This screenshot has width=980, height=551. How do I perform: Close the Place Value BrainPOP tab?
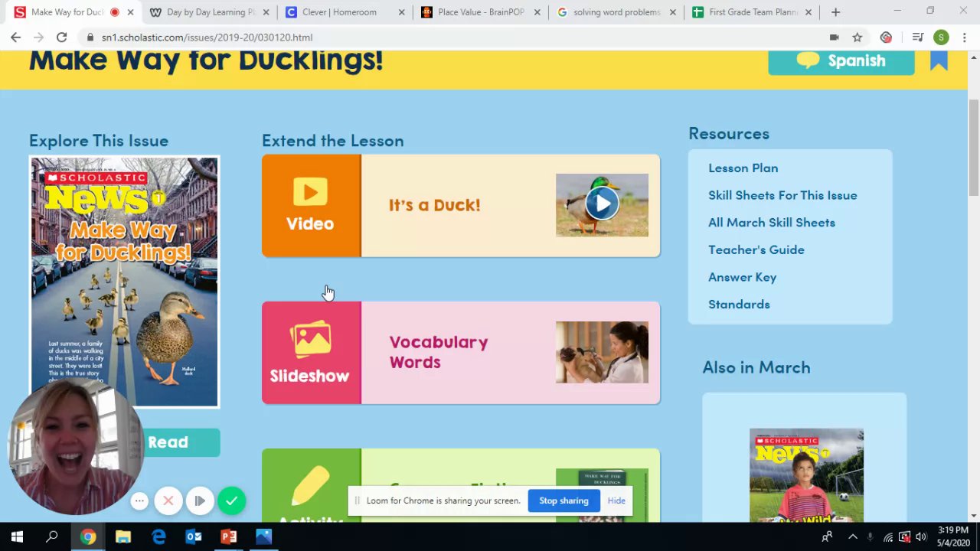click(537, 12)
